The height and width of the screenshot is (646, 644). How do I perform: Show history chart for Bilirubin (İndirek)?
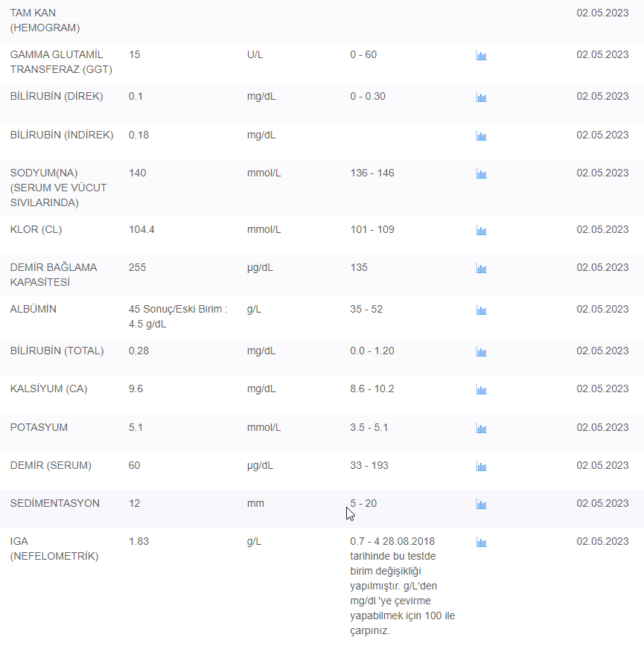coord(481,136)
